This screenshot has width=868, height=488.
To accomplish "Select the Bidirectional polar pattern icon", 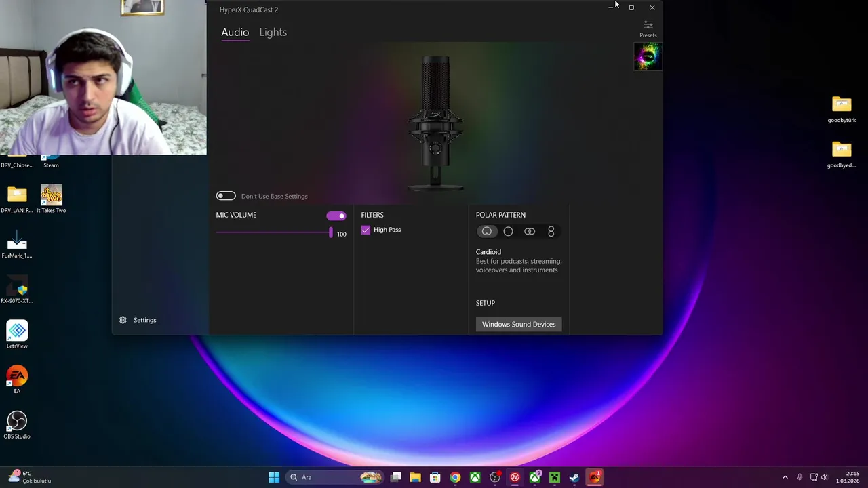I will (551, 231).
